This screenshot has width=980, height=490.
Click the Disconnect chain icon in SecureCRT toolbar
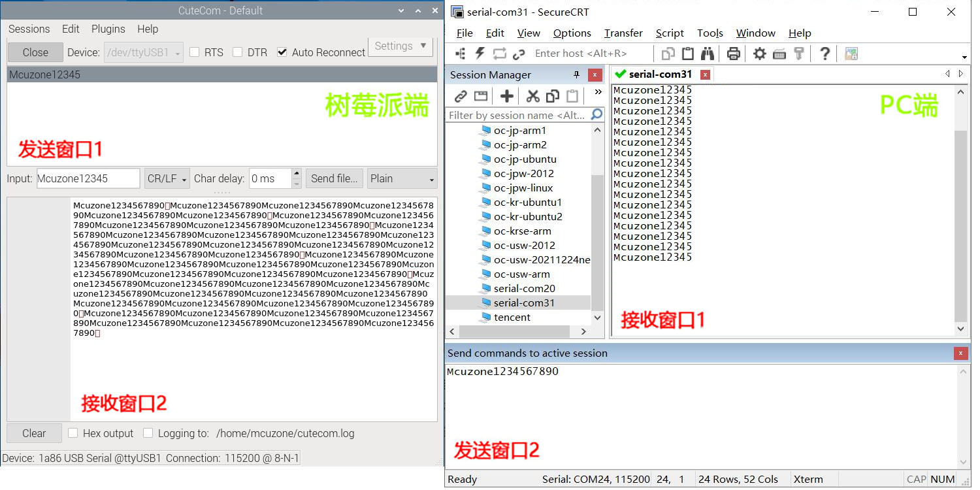point(519,54)
